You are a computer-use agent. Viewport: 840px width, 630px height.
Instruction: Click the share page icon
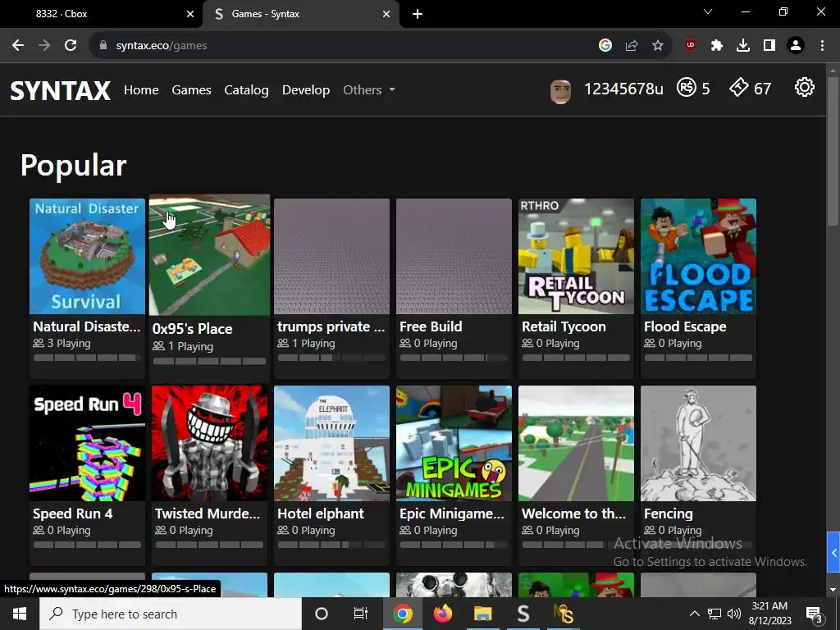632,46
